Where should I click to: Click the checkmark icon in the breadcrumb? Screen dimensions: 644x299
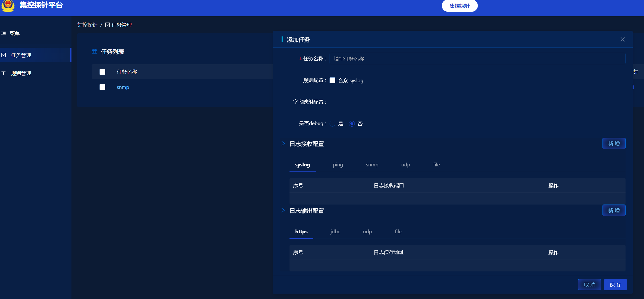(107, 25)
